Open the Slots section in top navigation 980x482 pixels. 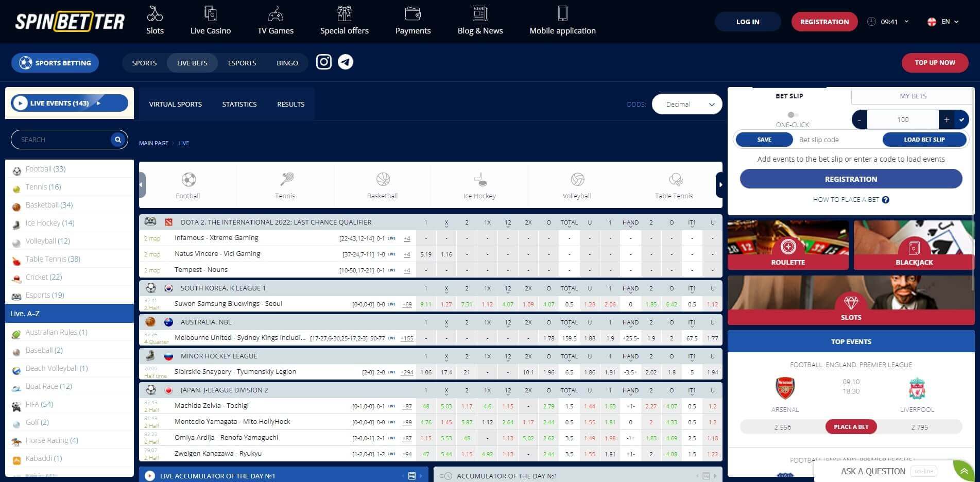[154, 21]
